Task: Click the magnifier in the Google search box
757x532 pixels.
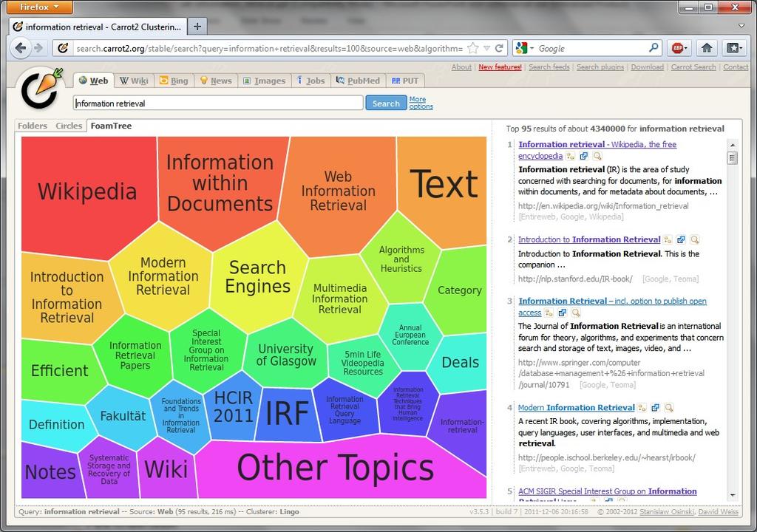Action: [654, 48]
